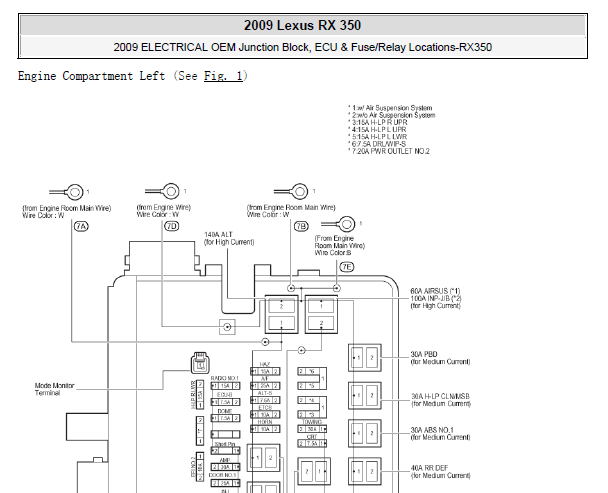The image size is (608, 493).
Task: Click the *3 fuse slot
Action: pos(308,415)
